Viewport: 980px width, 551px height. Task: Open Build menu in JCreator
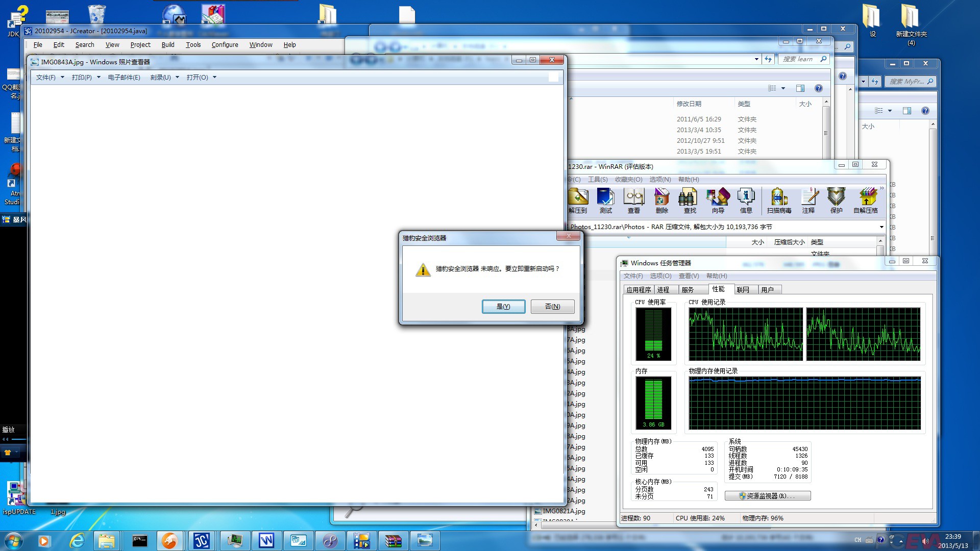click(168, 45)
